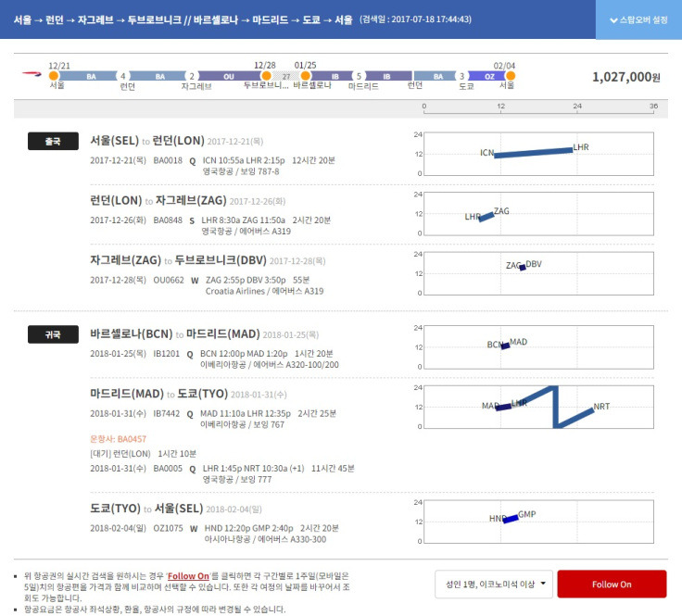The image size is (682, 616).
Task: Click the 출국 label badge
Action: click(x=53, y=142)
